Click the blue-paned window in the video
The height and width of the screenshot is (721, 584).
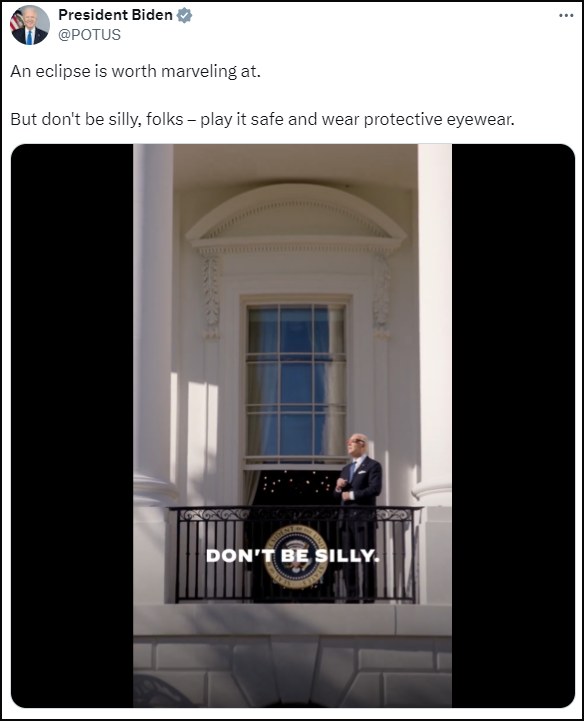(x=296, y=379)
